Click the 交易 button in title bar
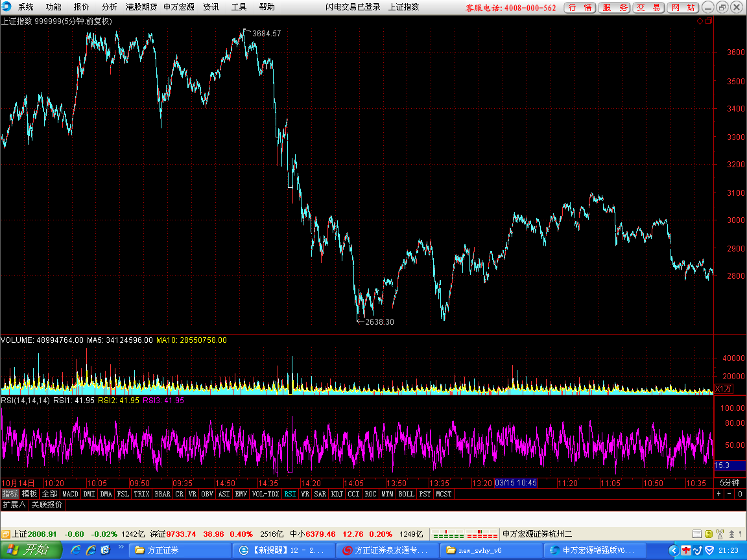747x560 pixels. point(649,7)
